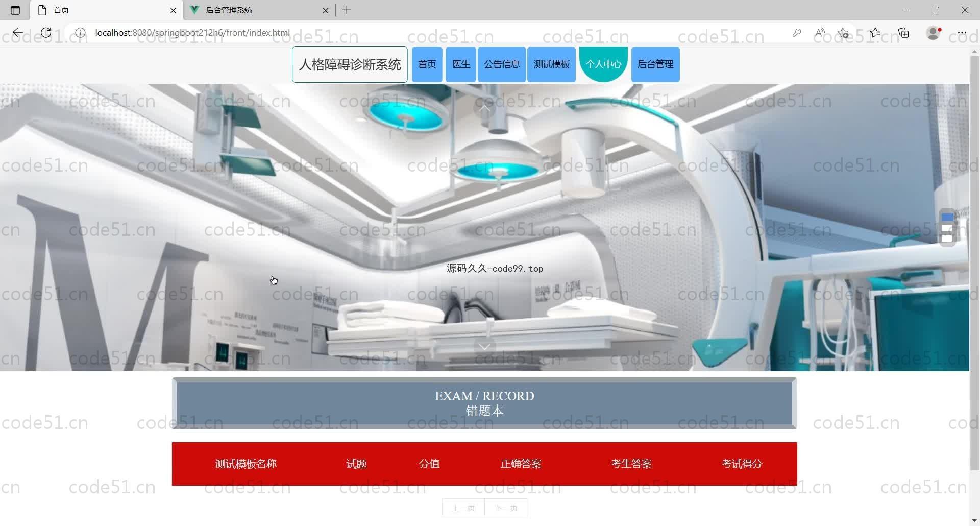Add this page to favorites star icon
The width and height of the screenshot is (980, 526).
[x=843, y=33]
